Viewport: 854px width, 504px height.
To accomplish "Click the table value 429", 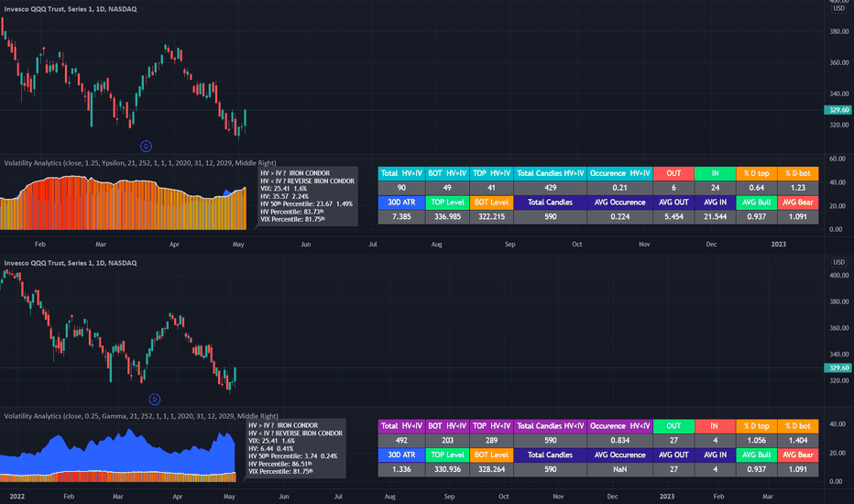I will point(550,188).
